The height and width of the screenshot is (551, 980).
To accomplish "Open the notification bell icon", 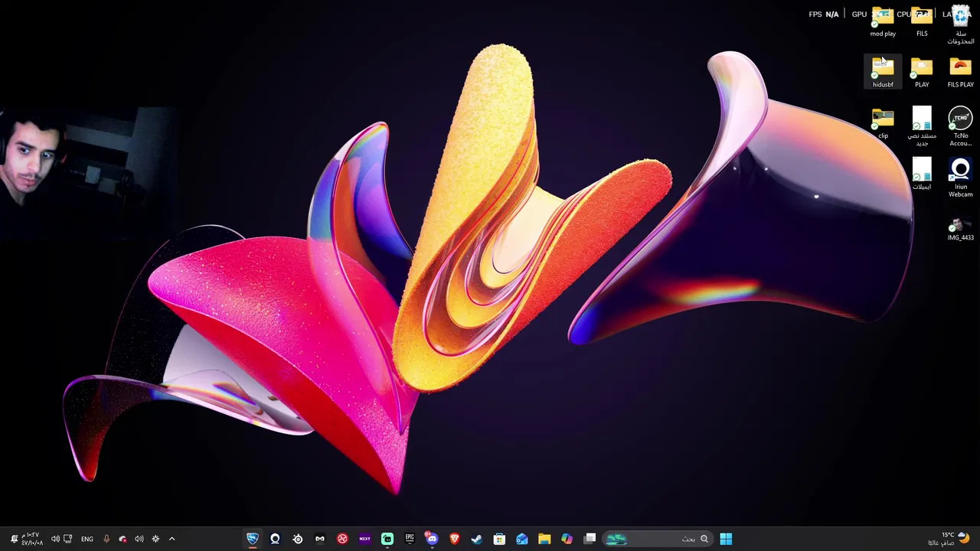I will 13,539.
